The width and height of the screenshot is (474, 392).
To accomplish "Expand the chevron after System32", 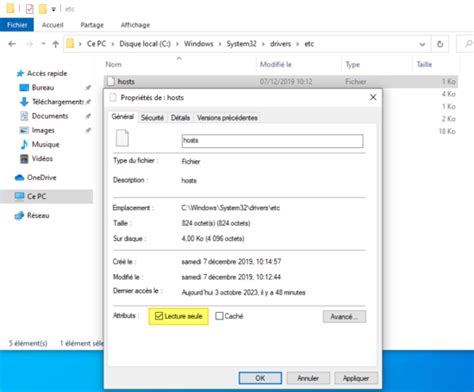I will point(263,44).
